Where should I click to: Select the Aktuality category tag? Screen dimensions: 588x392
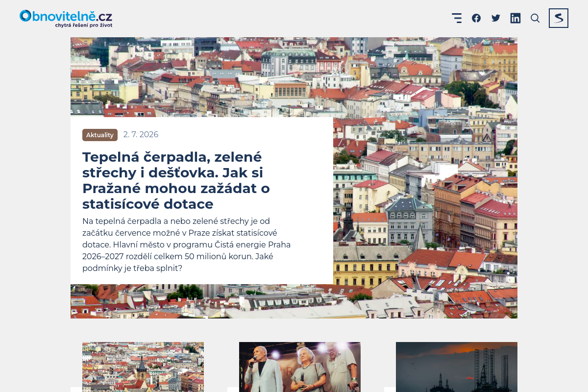pos(100,135)
